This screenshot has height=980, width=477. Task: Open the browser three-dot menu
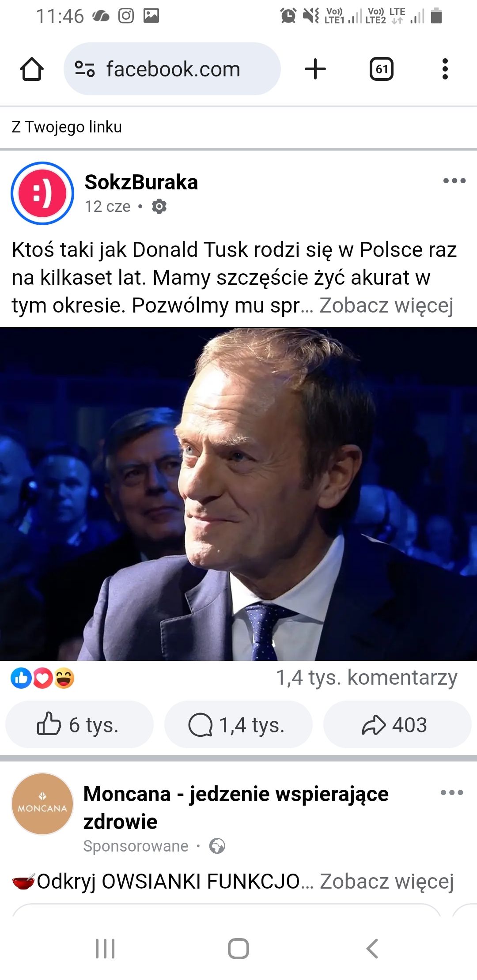445,69
